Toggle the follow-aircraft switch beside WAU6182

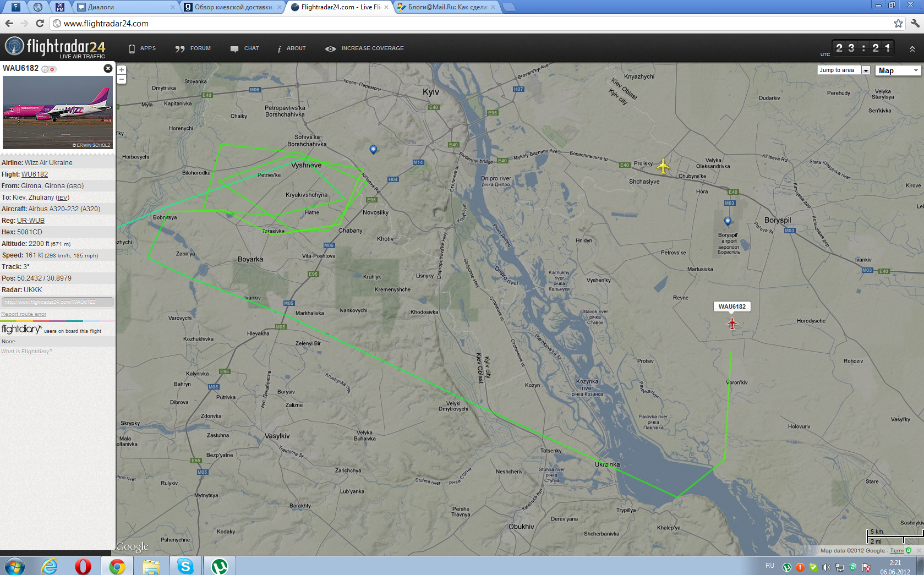point(49,69)
